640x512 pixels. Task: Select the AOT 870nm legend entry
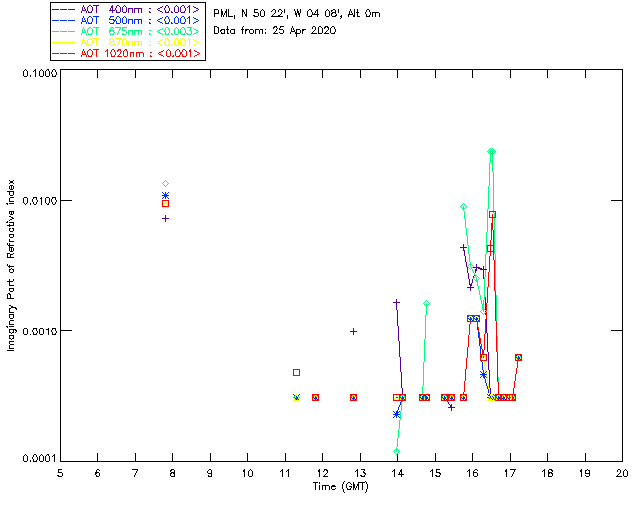click(127, 42)
